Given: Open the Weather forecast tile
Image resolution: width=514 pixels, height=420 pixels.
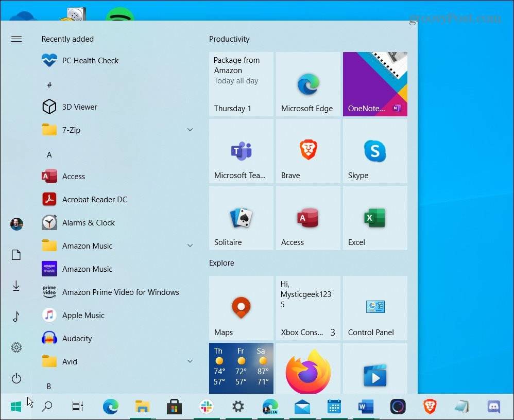Looking at the screenshot, I should pyautogui.click(x=241, y=368).
